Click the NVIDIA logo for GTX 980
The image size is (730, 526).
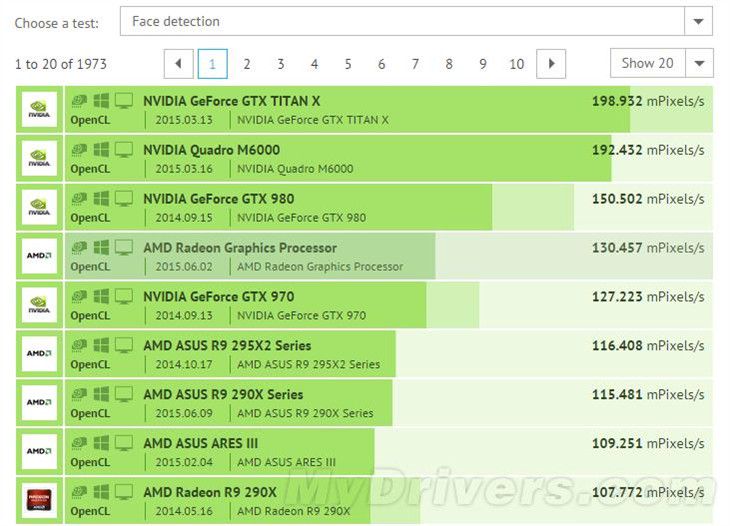(40, 207)
